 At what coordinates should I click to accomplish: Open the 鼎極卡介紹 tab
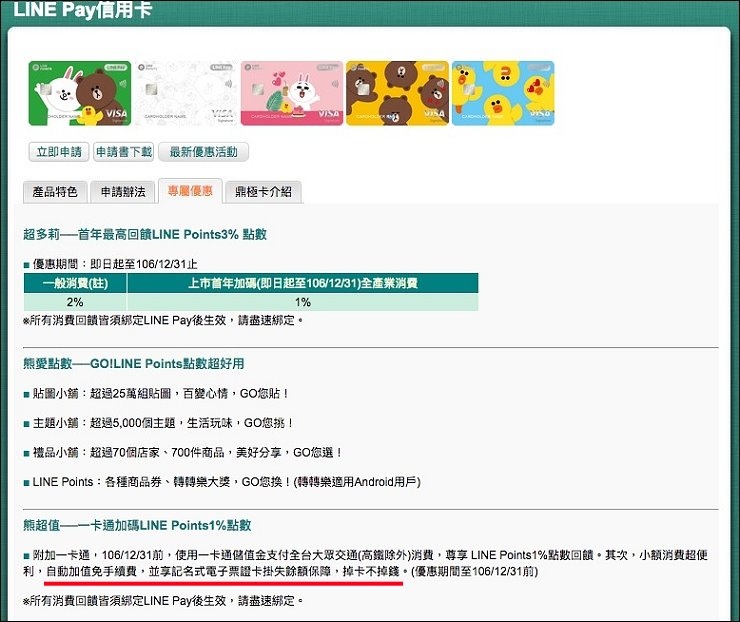pos(263,192)
